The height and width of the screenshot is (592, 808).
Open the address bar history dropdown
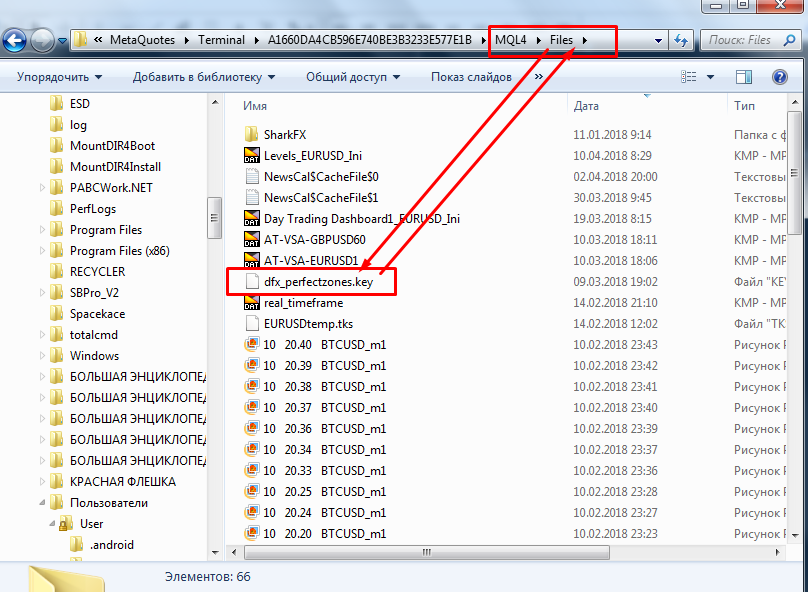point(658,40)
